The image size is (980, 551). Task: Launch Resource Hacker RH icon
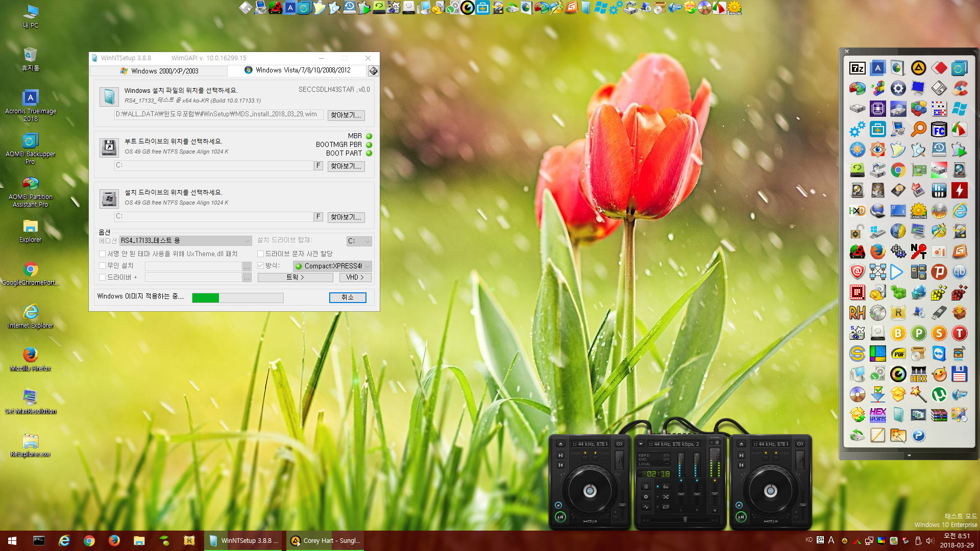(x=857, y=313)
